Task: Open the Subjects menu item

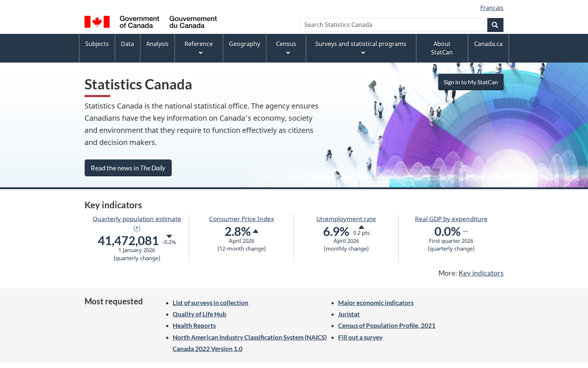Action: 97,48
